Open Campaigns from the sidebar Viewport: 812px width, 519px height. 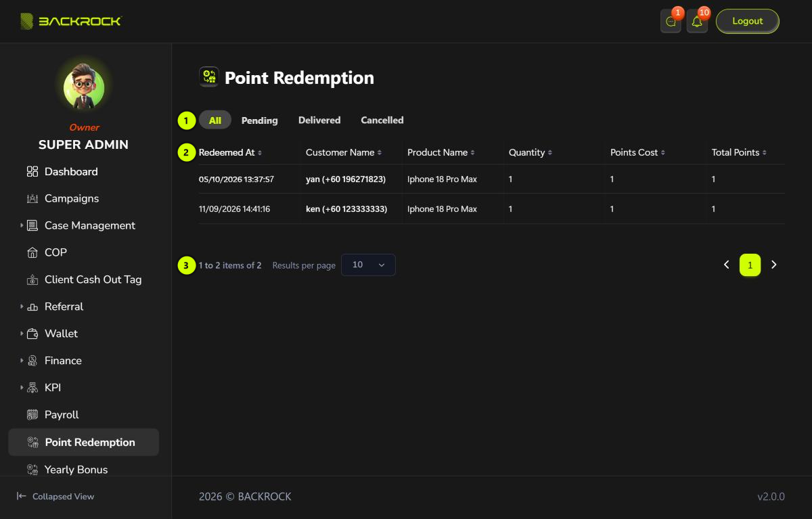point(72,199)
